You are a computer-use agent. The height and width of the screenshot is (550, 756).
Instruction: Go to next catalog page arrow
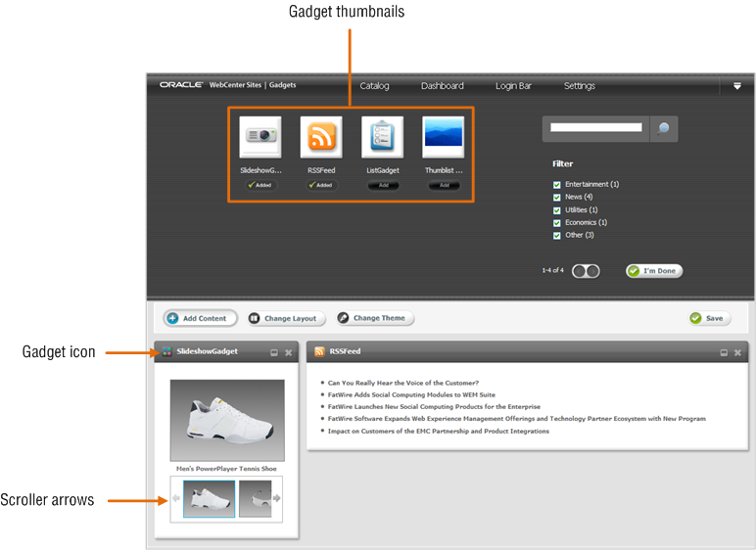(592, 271)
